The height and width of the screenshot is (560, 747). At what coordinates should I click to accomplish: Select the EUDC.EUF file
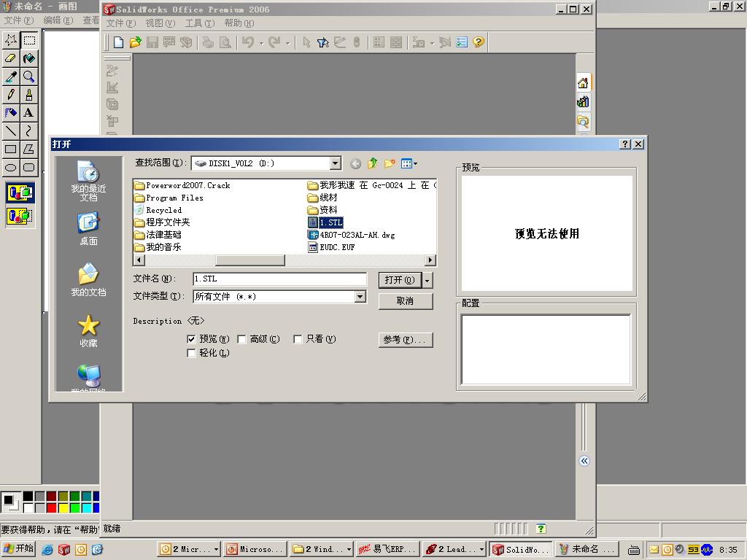click(x=332, y=247)
